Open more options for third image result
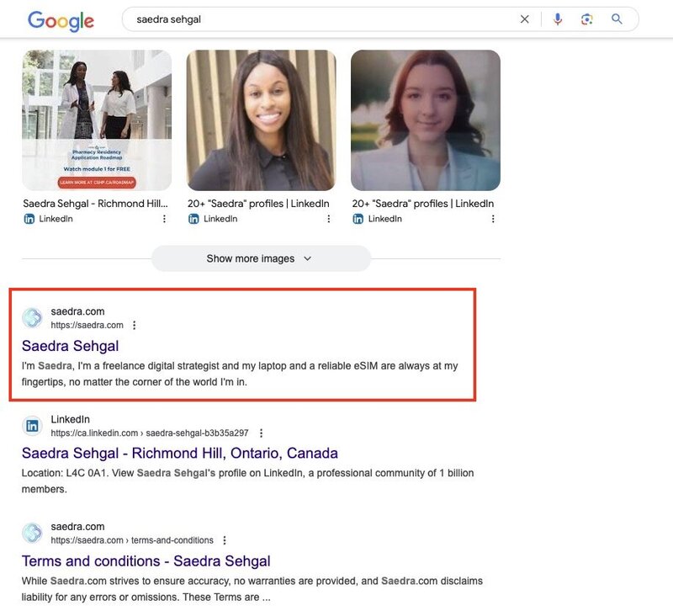Viewport: 673px width, 616px height. click(x=493, y=219)
